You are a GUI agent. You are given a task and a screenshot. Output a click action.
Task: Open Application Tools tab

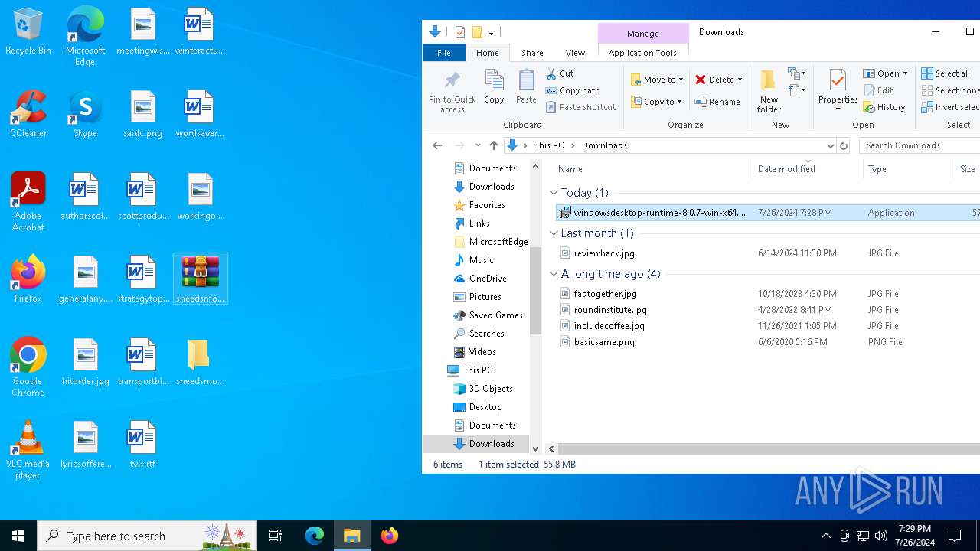pyautogui.click(x=642, y=53)
